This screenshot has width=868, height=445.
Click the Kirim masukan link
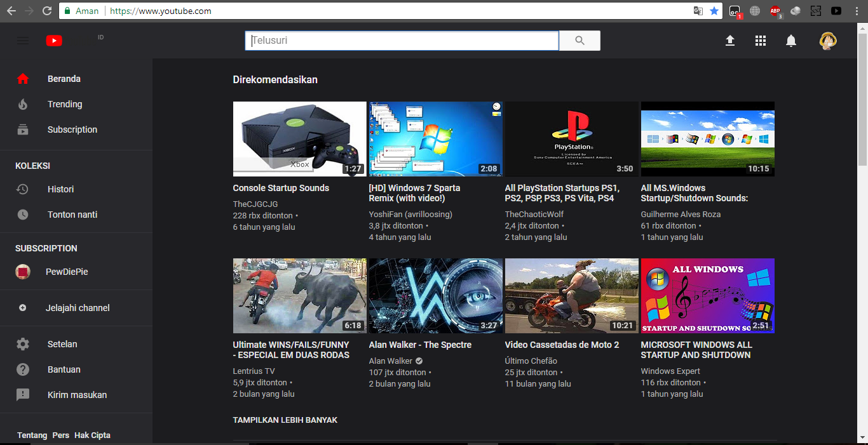tap(76, 395)
